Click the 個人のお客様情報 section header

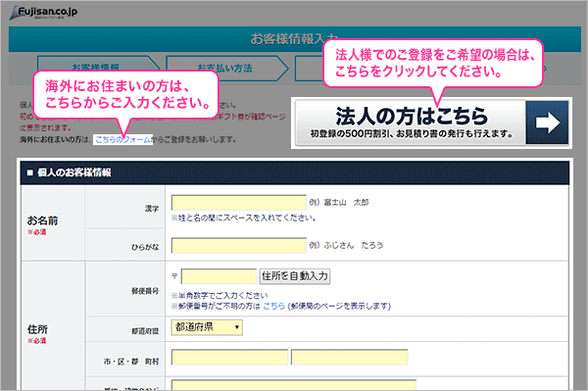coord(295,172)
